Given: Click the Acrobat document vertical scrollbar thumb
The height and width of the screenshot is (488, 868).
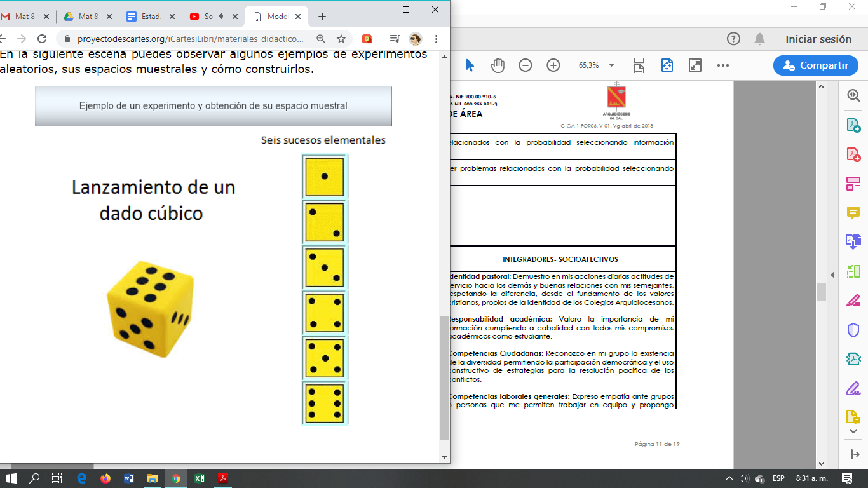Looking at the screenshot, I should click(x=821, y=292).
